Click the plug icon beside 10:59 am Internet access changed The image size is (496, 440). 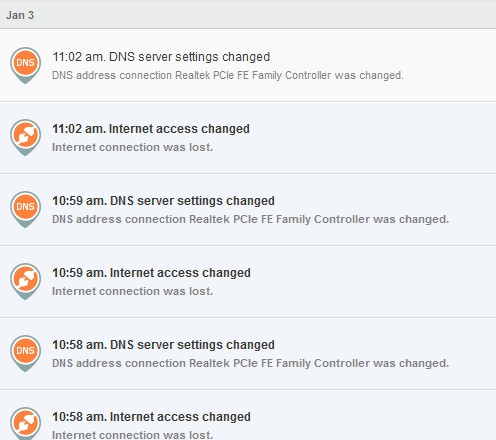pyautogui.click(x=25, y=281)
